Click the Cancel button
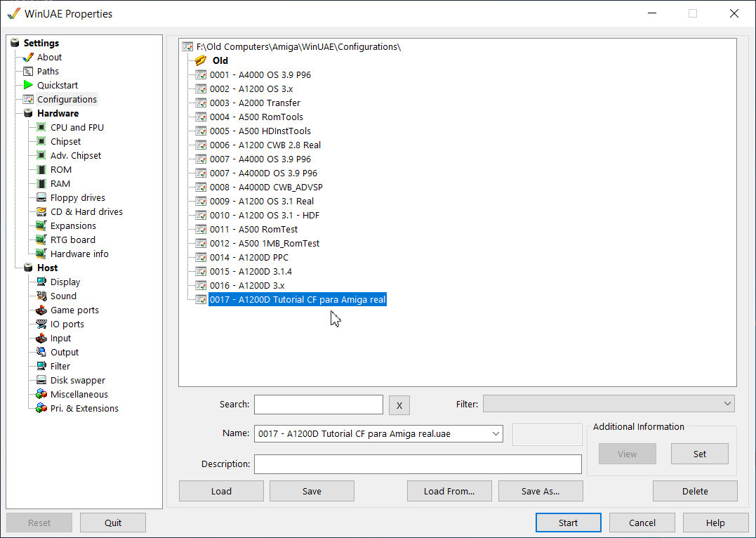The height and width of the screenshot is (538, 756). pos(642,523)
